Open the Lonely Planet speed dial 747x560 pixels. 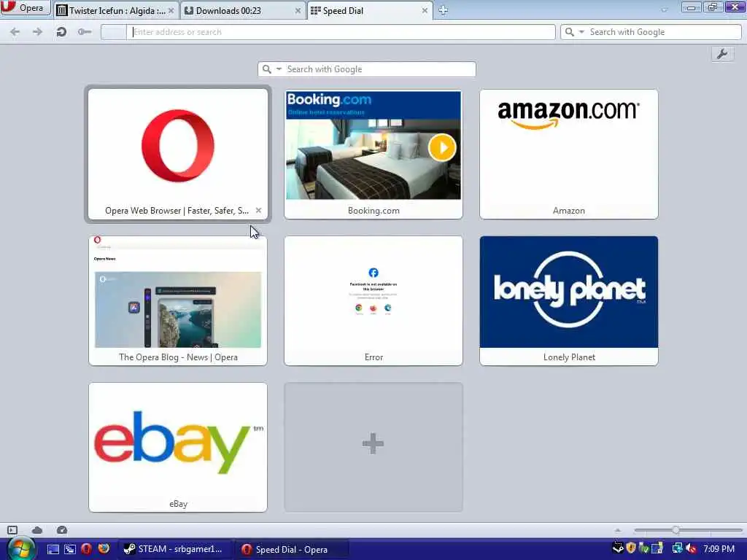pos(569,300)
